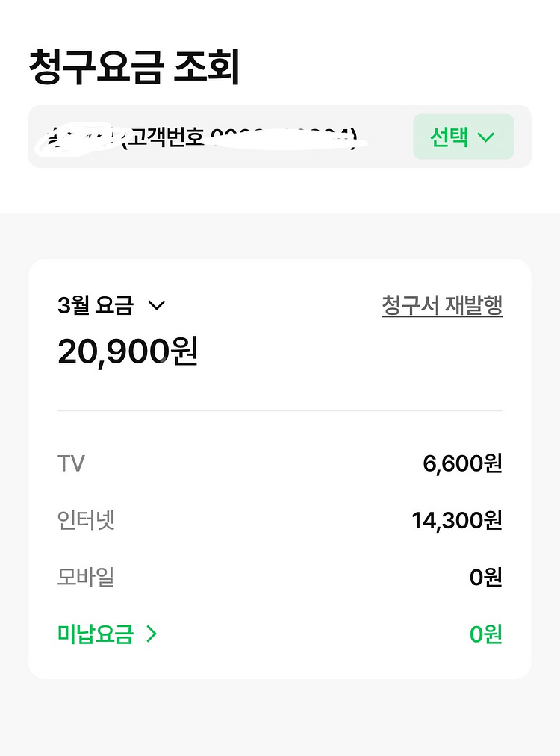Select the 6,600원 TV amount
Screen dimensions: 560x756
(462, 464)
